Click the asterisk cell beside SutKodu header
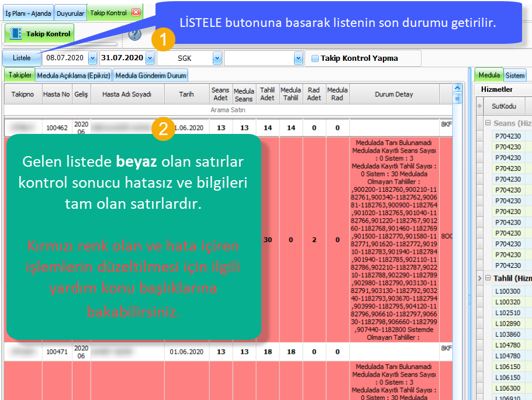Viewport: 532px width, 400px height. (x=479, y=106)
